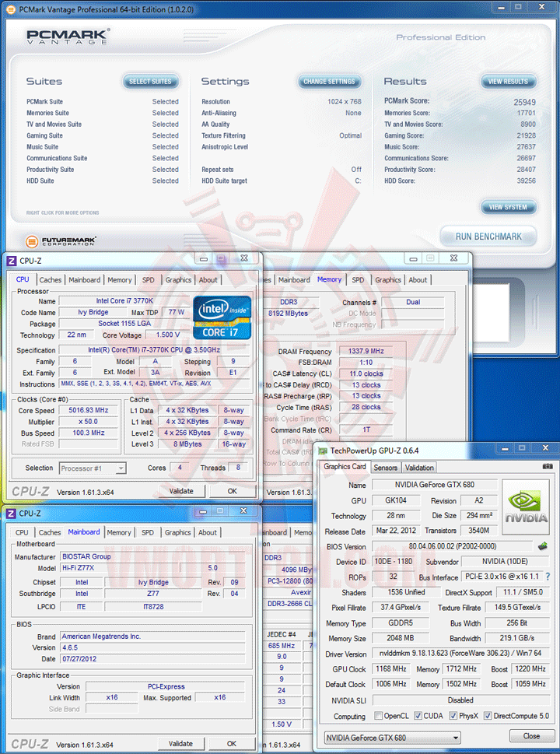Screen dimensions: 560x754
Task: Switch to Caches tab in top CPU-Z window
Action: coord(51,280)
